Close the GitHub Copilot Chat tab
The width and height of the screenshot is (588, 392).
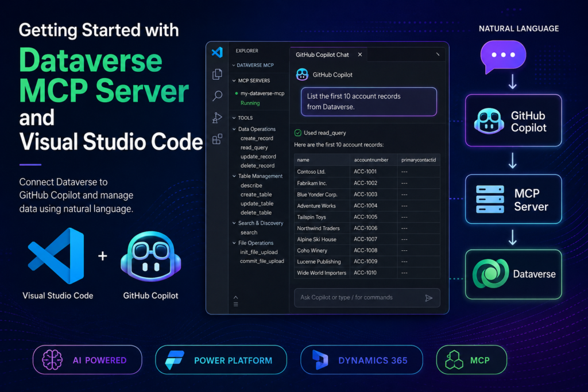360,55
